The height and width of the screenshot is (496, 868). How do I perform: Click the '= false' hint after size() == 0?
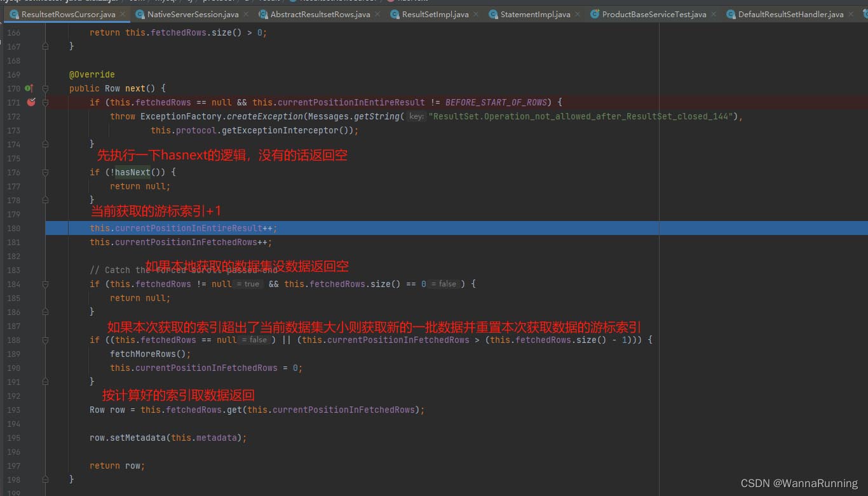(x=444, y=284)
